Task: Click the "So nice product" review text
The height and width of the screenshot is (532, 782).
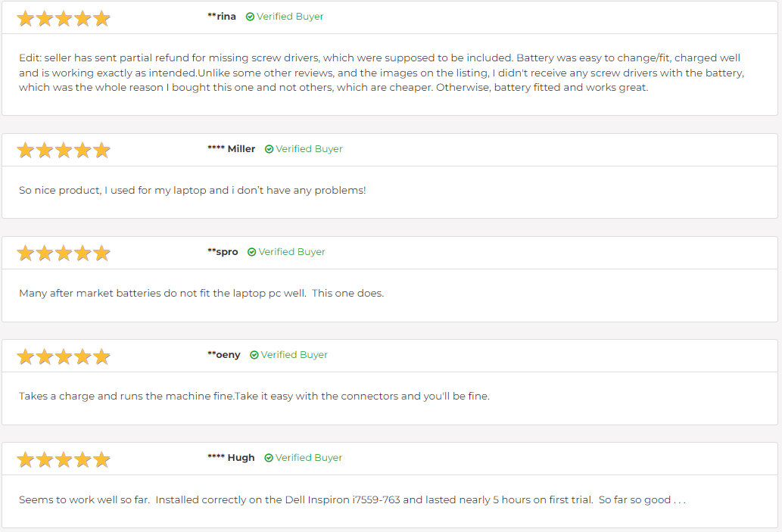Action: click(192, 191)
